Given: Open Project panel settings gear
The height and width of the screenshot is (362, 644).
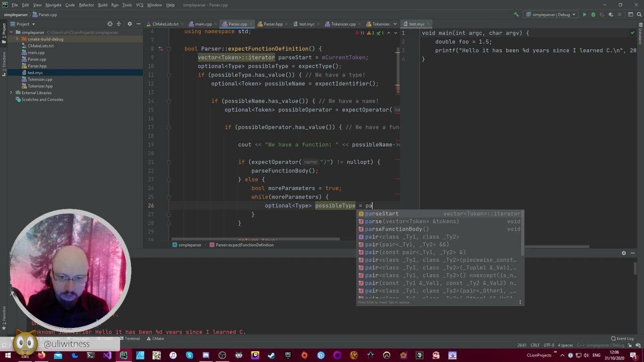Looking at the screenshot, I should tap(129, 24).
